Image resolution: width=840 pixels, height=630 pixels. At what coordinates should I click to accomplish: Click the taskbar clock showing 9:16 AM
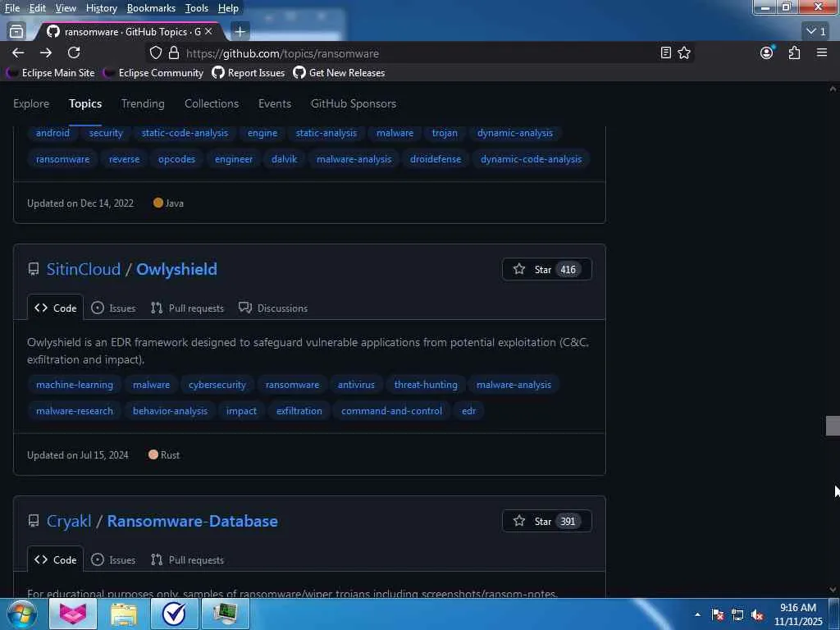798,614
